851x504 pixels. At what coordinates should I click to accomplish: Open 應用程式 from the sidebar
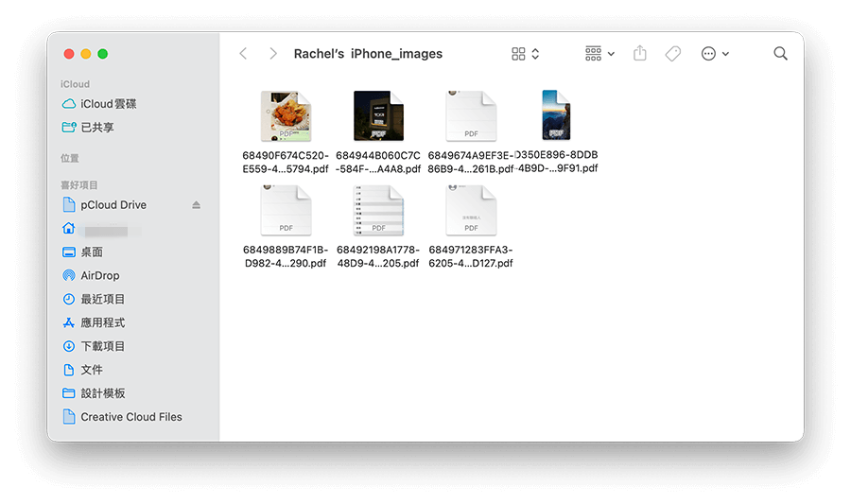[102, 322]
